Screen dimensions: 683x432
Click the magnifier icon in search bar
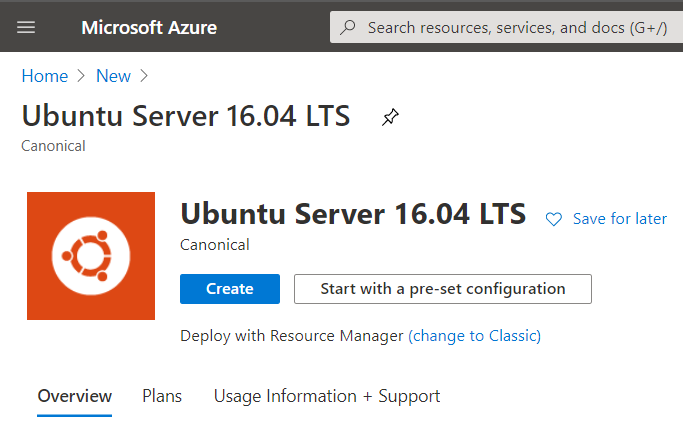pyautogui.click(x=348, y=27)
